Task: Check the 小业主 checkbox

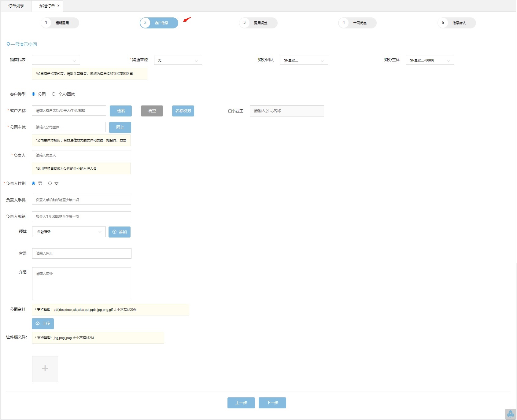Action: 230,111
